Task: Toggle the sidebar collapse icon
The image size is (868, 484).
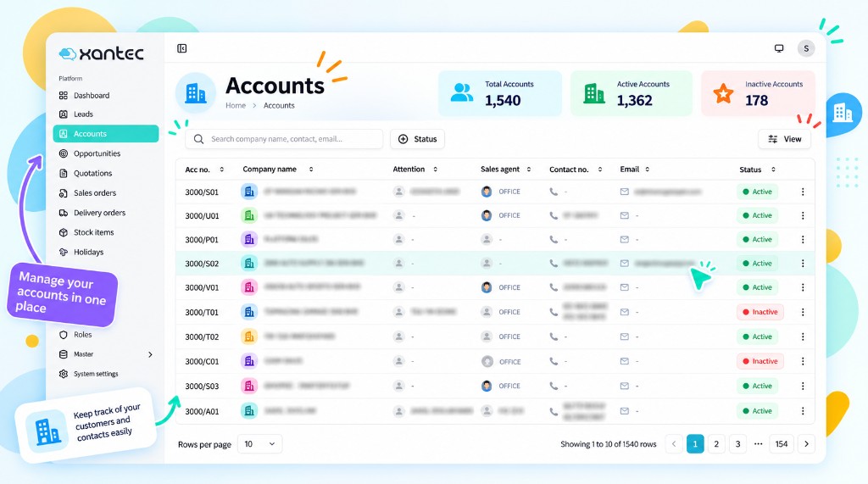Action: 181,48
